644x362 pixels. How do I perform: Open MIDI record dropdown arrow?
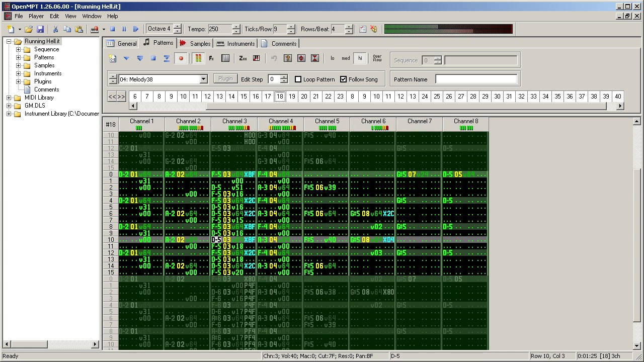coord(103,29)
